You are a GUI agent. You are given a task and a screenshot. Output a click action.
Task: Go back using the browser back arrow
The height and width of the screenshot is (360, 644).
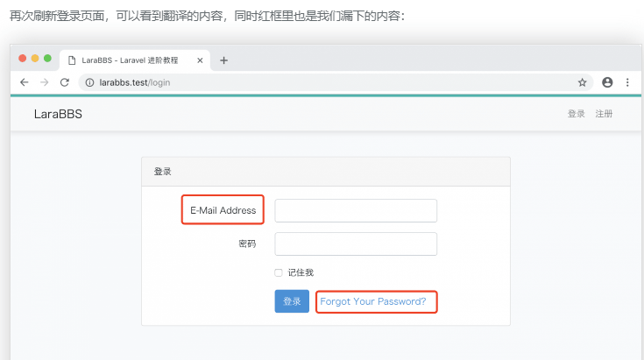point(25,82)
